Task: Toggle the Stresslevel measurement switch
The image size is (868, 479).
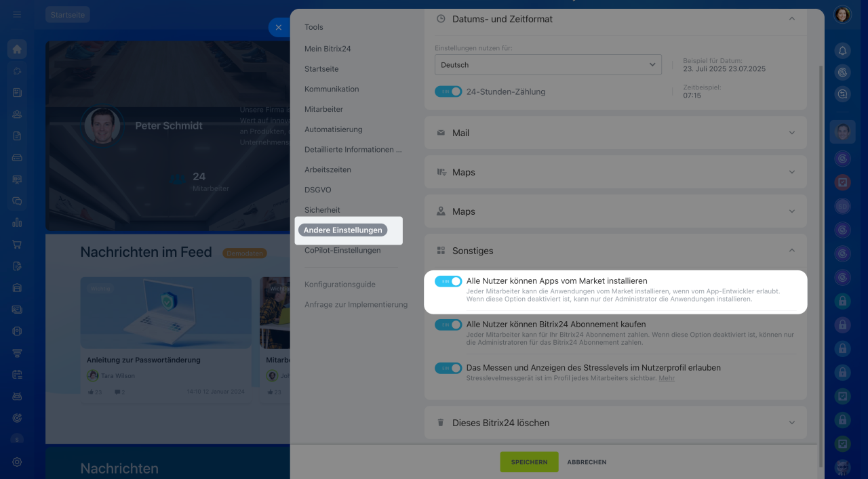Action: point(448,368)
